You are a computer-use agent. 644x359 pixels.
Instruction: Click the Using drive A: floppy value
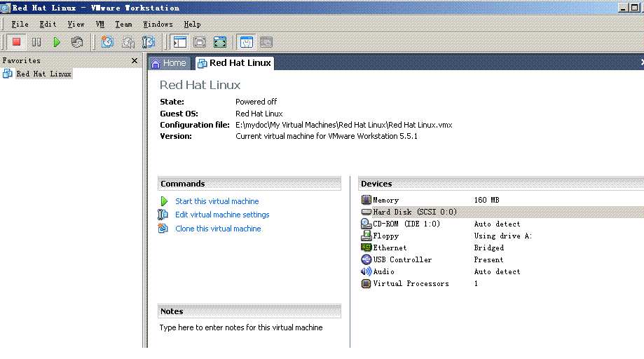tap(503, 236)
